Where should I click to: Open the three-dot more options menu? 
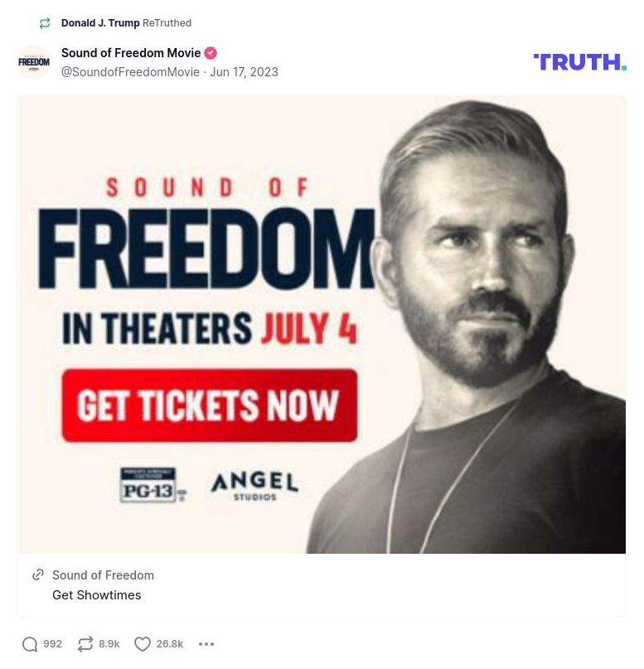[x=206, y=644]
